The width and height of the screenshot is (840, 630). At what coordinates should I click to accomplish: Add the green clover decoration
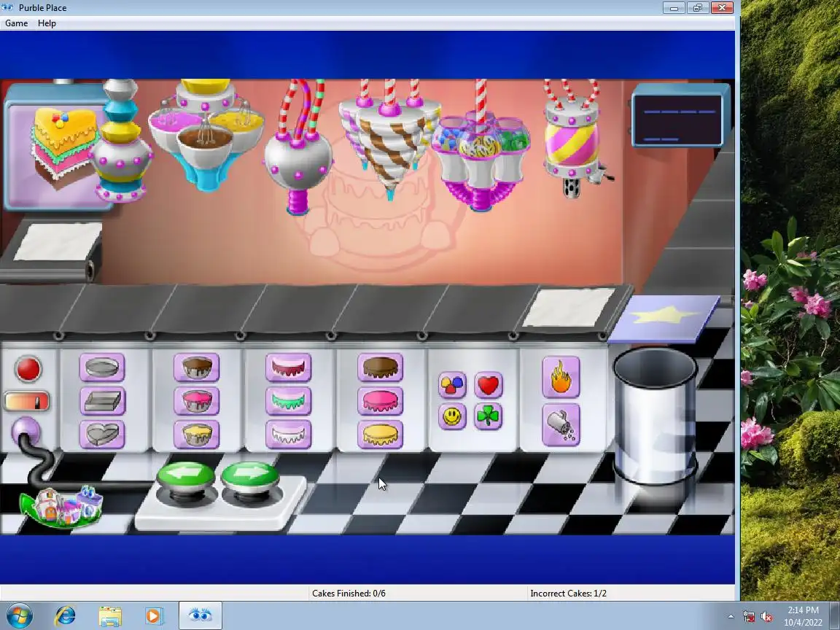pyautogui.click(x=488, y=417)
